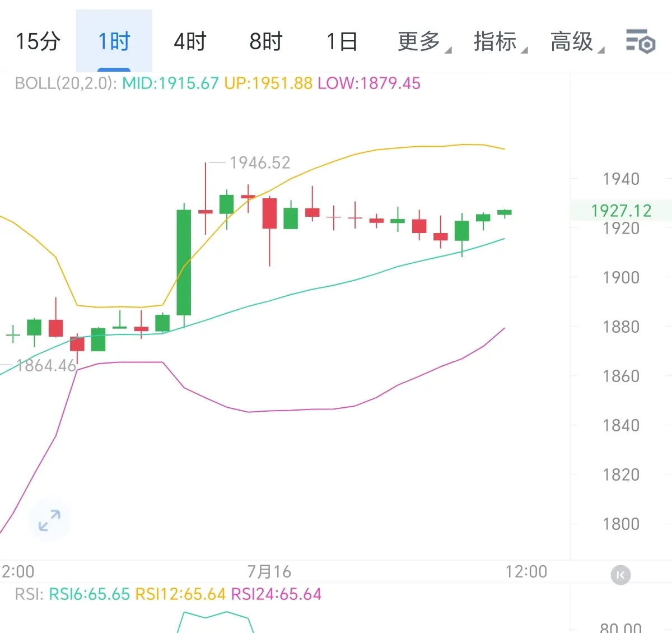Open the 指标 indicators dropdown
Image resolution: width=672 pixels, height=633 pixels.
[500, 41]
